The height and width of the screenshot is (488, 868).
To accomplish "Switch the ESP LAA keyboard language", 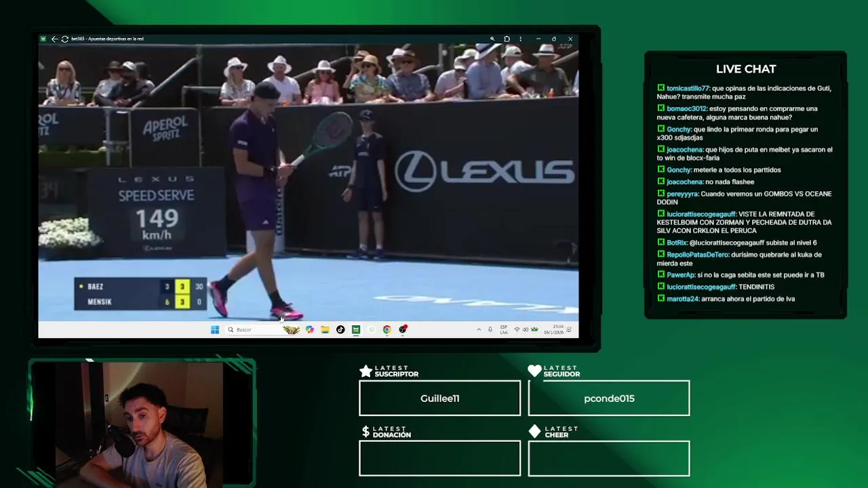I will point(504,329).
